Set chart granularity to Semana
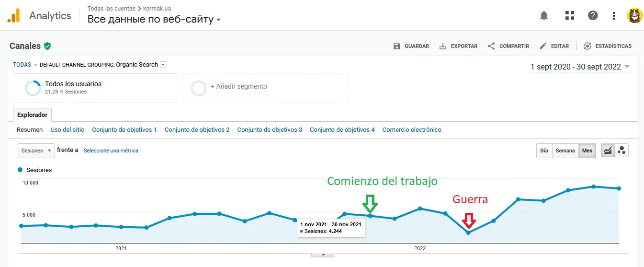This screenshot has height=267, width=644. 565,151
